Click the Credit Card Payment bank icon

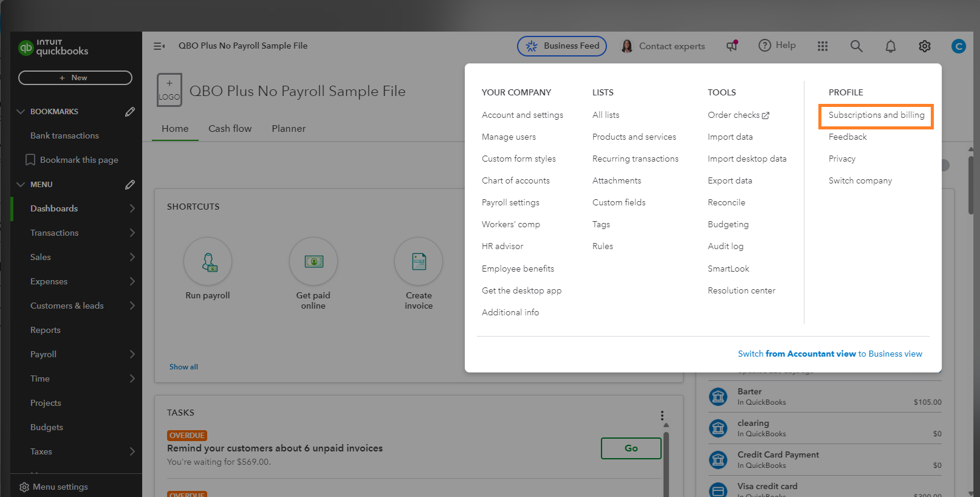click(718, 460)
